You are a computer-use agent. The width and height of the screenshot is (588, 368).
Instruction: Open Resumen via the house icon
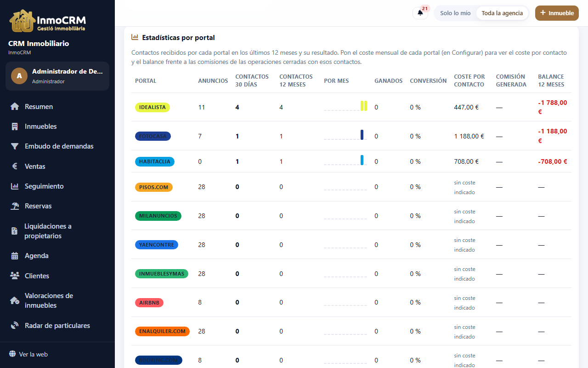point(15,107)
